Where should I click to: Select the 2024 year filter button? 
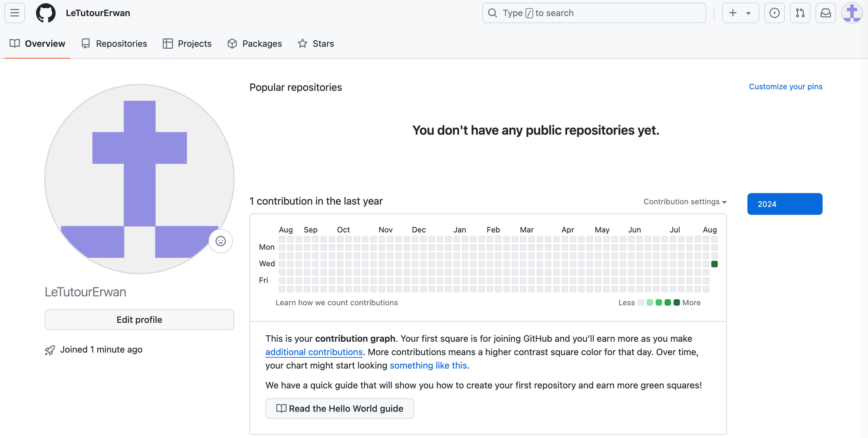coord(784,204)
